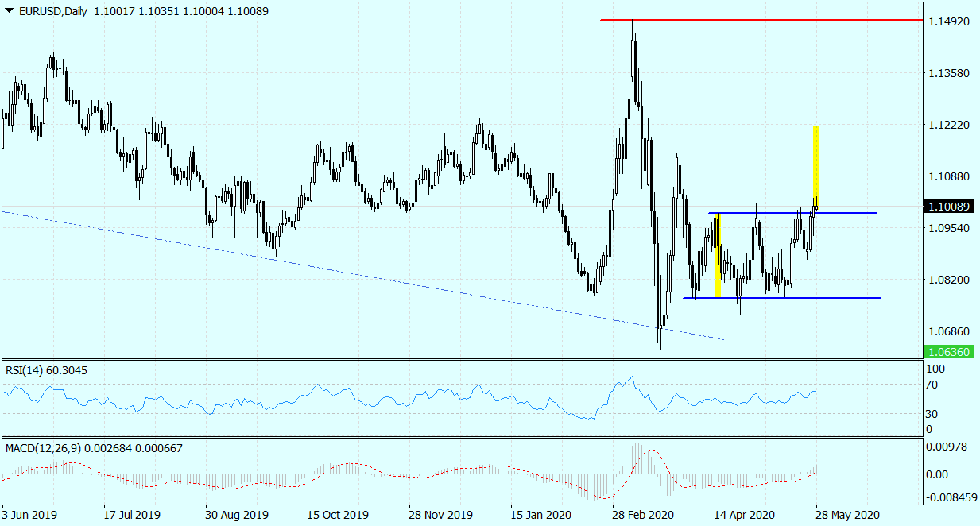Click the 1.08200 price scale label
The height and width of the screenshot is (526, 980).
[948, 280]
